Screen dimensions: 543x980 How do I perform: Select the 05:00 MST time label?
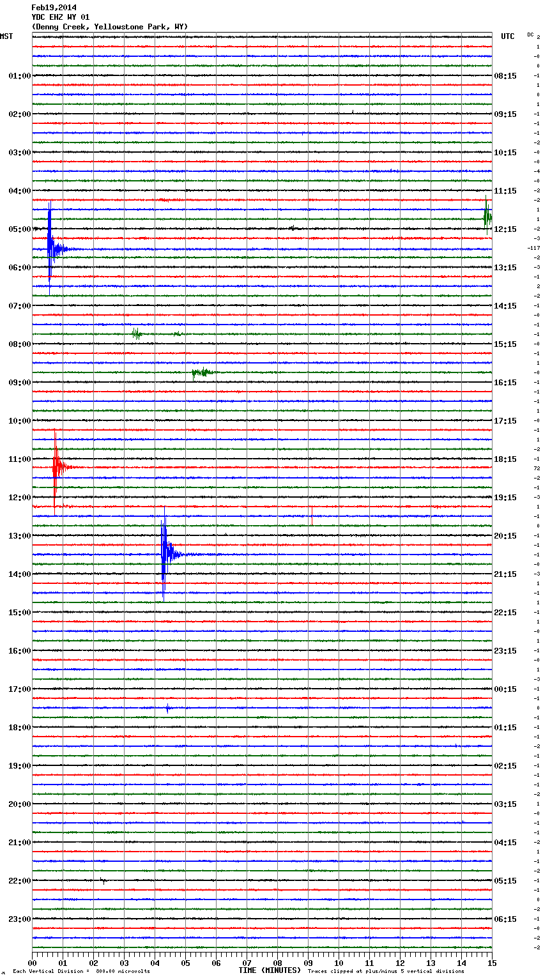[19, 229]
